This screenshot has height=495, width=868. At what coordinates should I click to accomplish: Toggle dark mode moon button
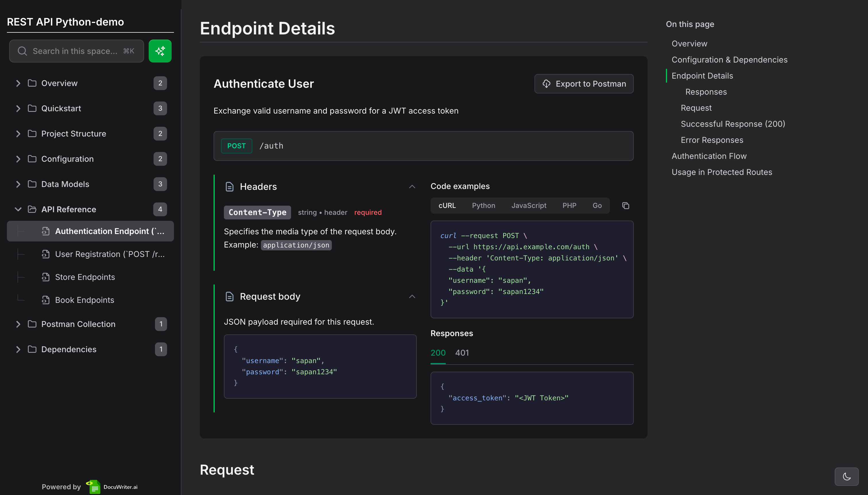coord(846,477)
